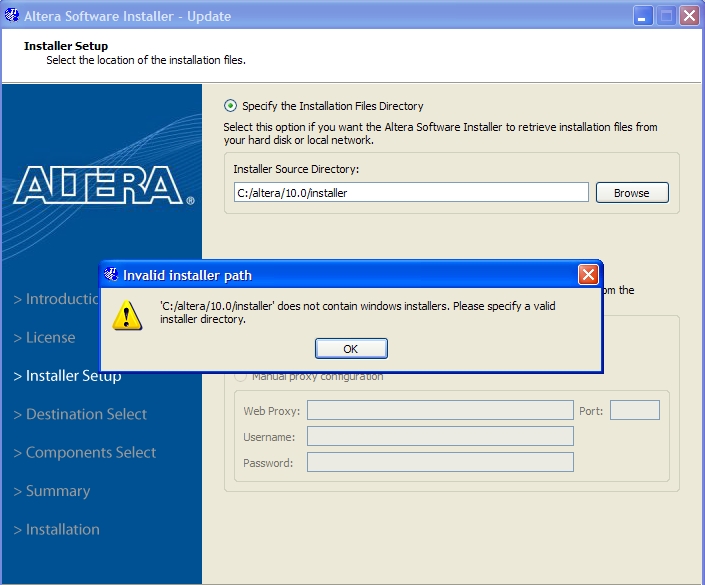This screenshot has width=705, height=585.
Task: Click the Installation step in the sidebar
Action: coord(56,529)
